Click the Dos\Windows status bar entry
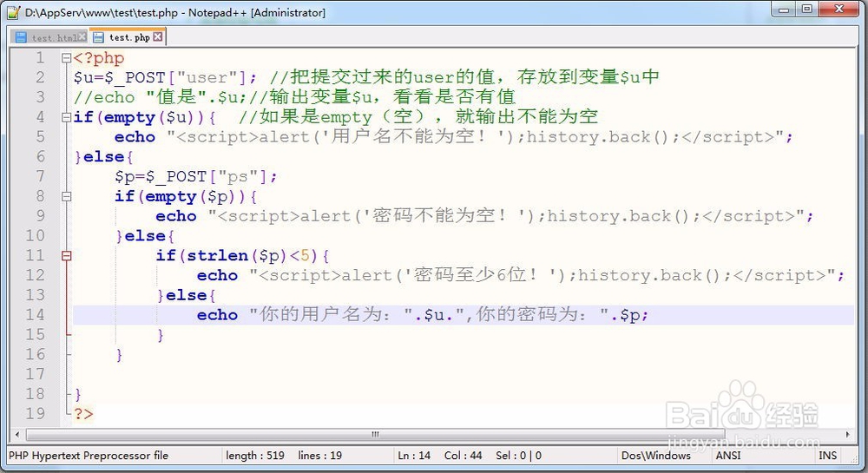868x473 pixels. tap(656, 456)
